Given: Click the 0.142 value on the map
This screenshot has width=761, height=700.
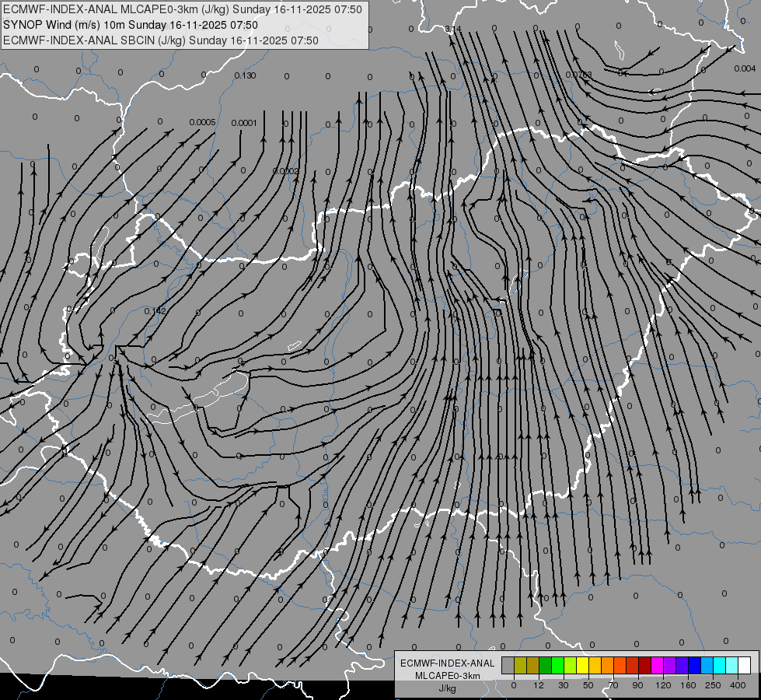Looking at the screenshot, I should coord(155,311).
